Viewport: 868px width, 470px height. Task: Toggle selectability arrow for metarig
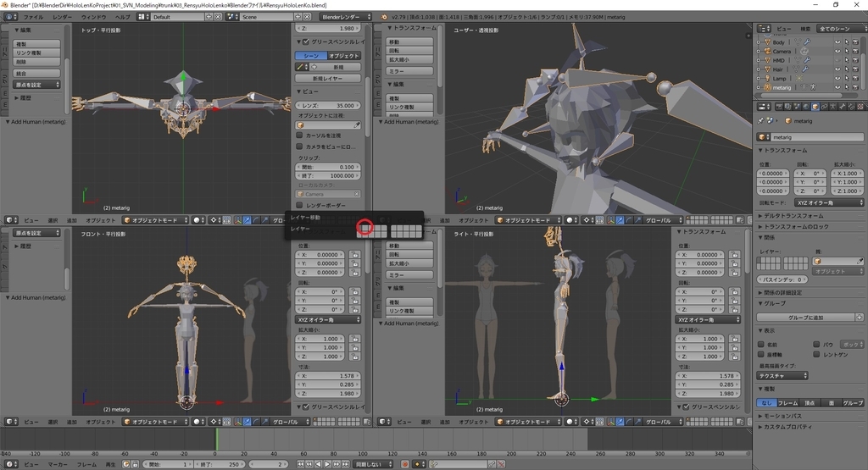(847, 87)
